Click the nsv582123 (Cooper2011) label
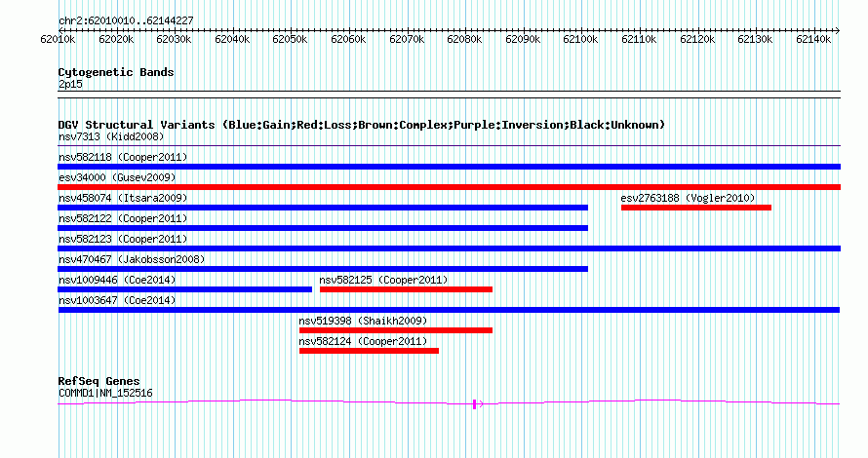Image resolution: width=868 pixels, height=458 pixels. tap(123, 239)
